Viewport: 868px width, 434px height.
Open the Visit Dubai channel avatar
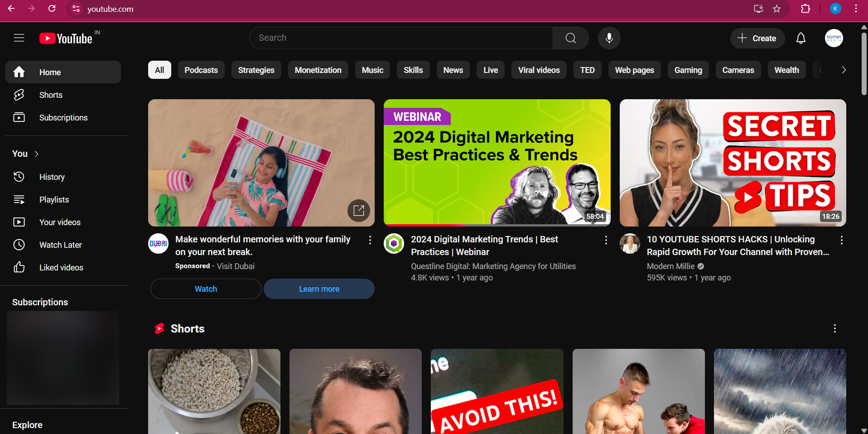point(159,244)
